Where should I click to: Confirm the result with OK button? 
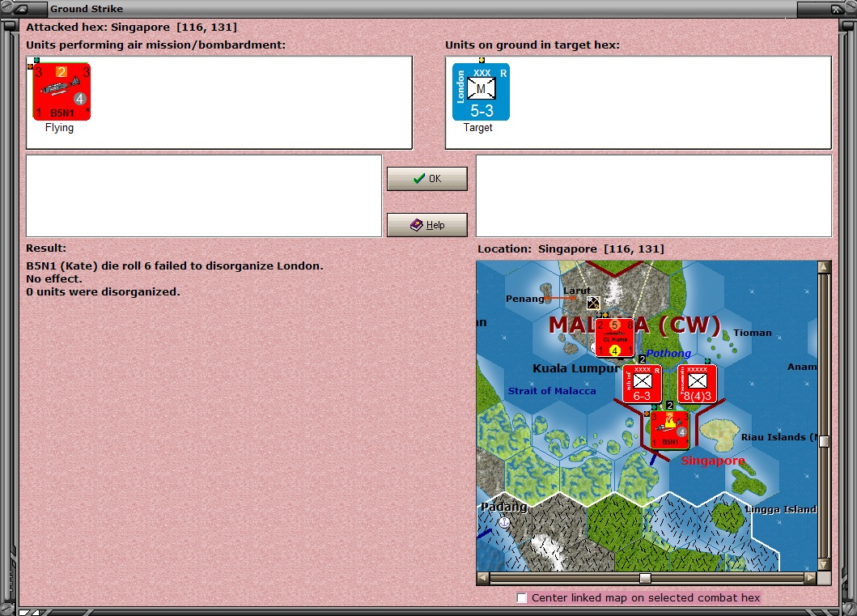[426, 179]
